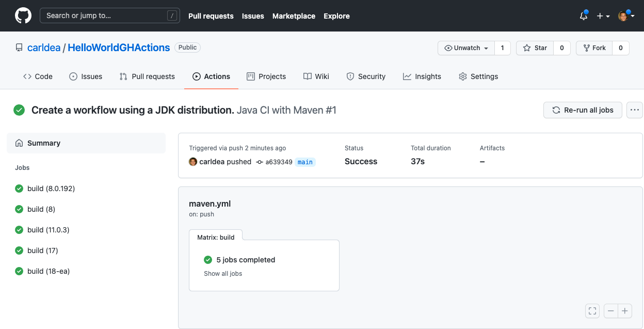Open Issues in top navigation

coord(253,16)
